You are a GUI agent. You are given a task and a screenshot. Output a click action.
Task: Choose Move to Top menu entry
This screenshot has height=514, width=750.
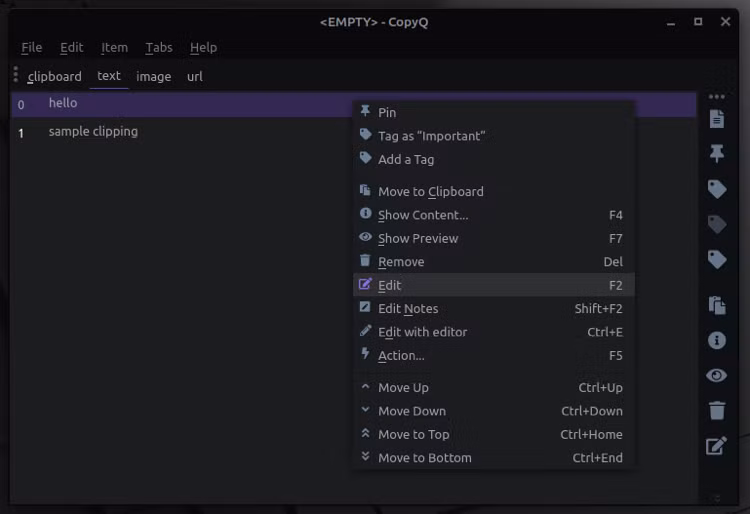(x=494, y=434)
